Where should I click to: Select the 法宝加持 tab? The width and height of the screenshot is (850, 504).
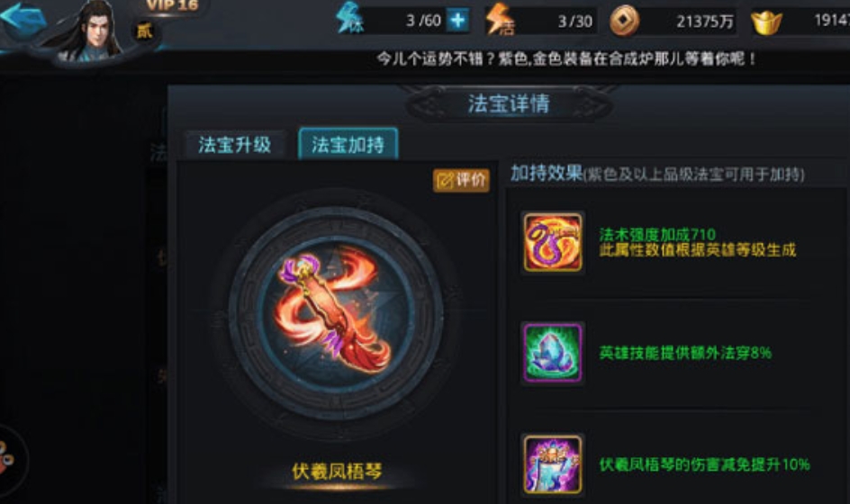[x=348, y=144]
